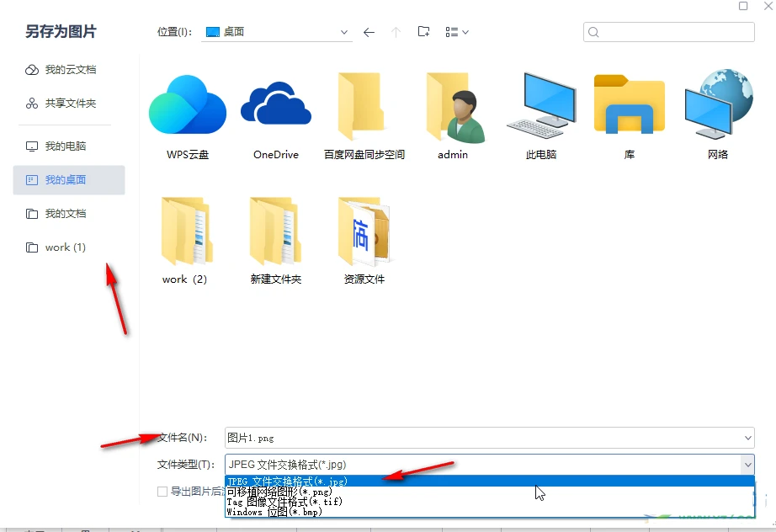Maximize the dialog window

coord(743,6)
